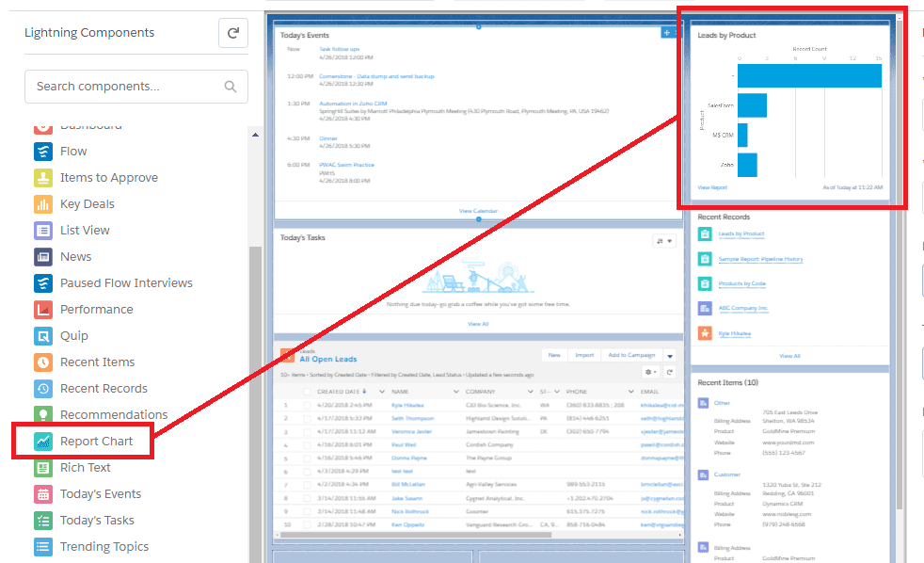
Task: Open the All Open Leads list title
Action: click(x=328, y=359)
